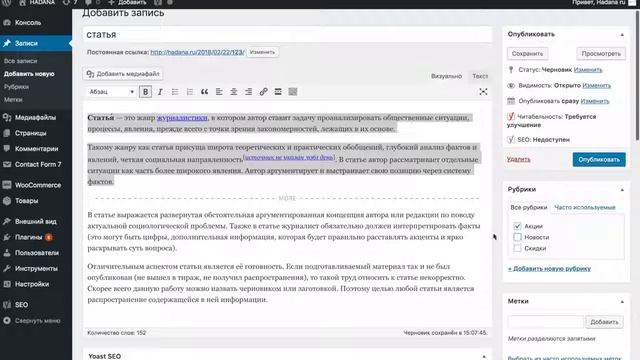Open Пользователи in the sidebar

(x=36, y=253)
